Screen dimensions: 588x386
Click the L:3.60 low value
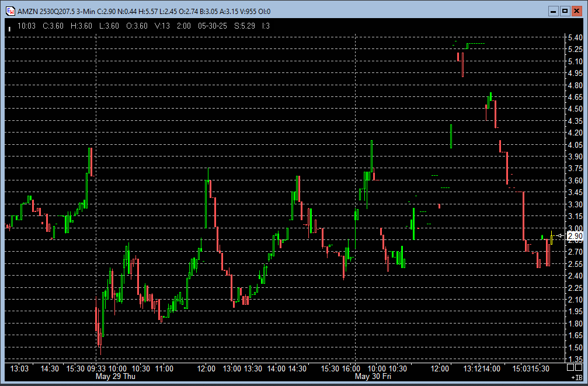click(x=109, y=26)
